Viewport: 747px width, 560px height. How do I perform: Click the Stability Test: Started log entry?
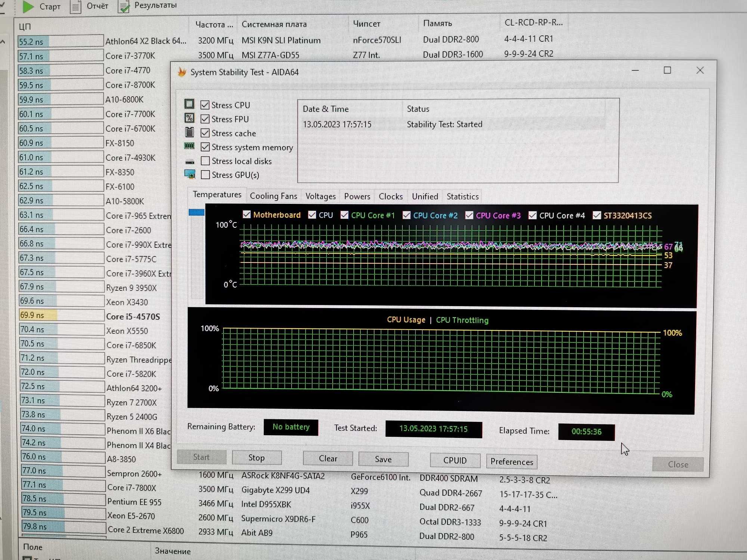(x=444, y=124)
